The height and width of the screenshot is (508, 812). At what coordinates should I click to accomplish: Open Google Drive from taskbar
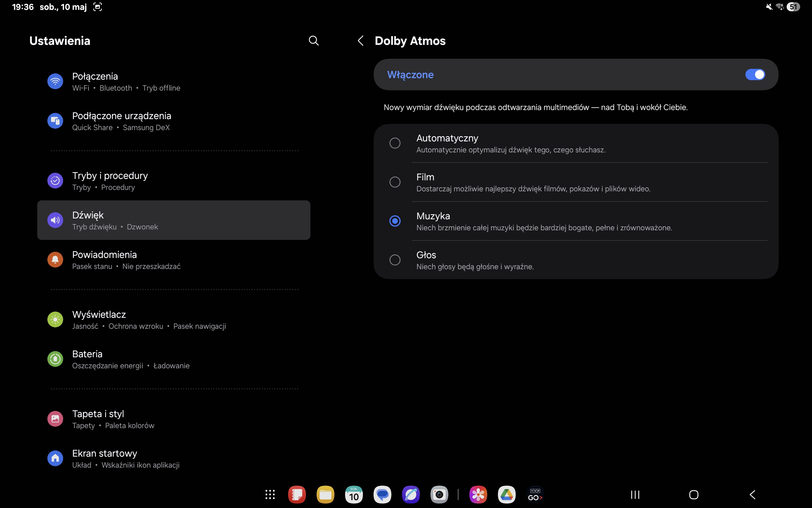point(507,494)
